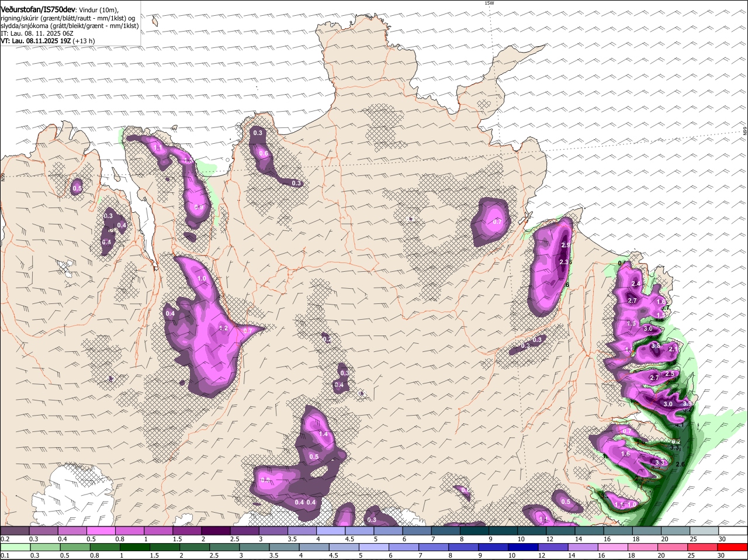Pick the lightest green swatch between 0.1 and 0.3 in the bottom legend row
Viewport: 748px width, 560px height.
click(15, 547)
